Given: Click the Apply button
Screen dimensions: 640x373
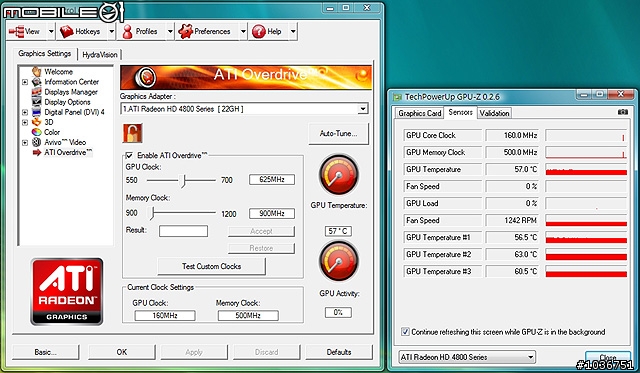Looking at the screenshot, I should [x=194, y=352].
